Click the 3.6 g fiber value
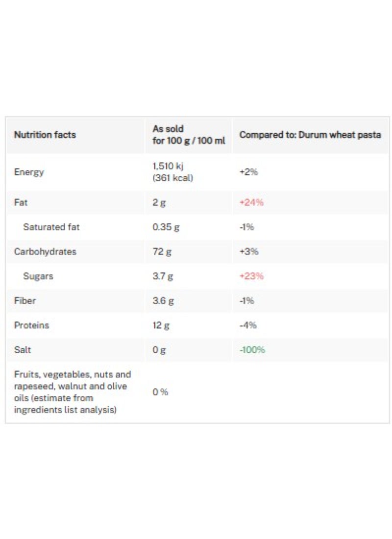 pyautogui.click(x=163, y=300)
